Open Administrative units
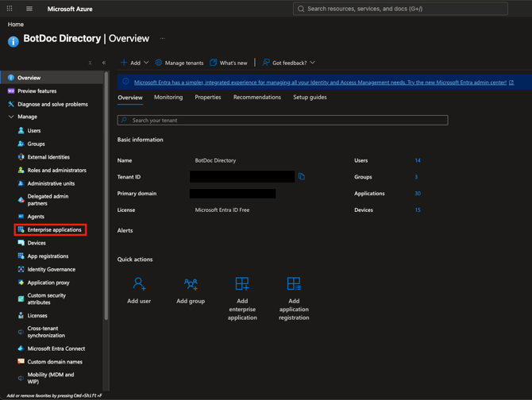The image size is (532, 400). 51,183
